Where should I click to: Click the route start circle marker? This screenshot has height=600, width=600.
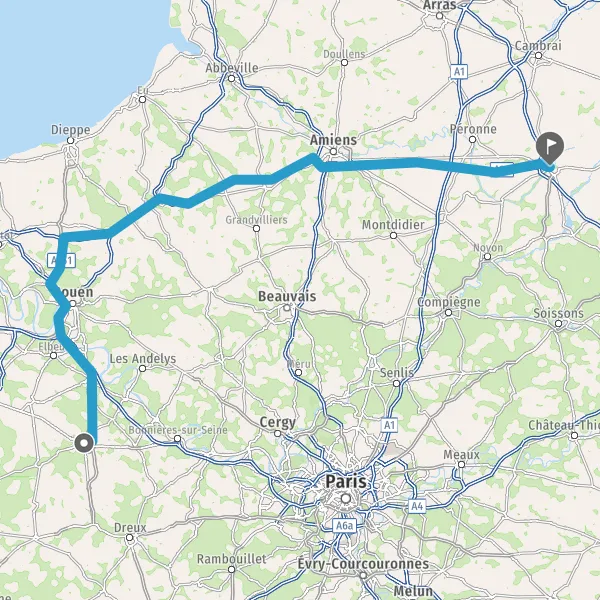84,443
